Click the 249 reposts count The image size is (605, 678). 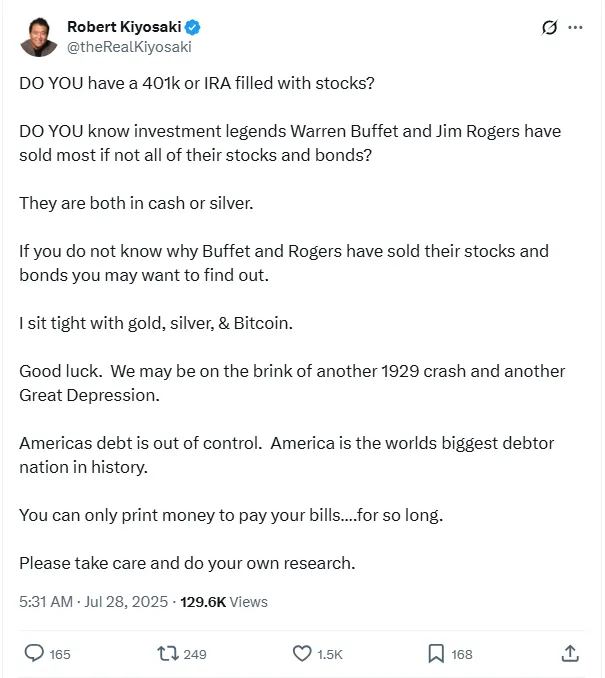click(x=195, y=654)
